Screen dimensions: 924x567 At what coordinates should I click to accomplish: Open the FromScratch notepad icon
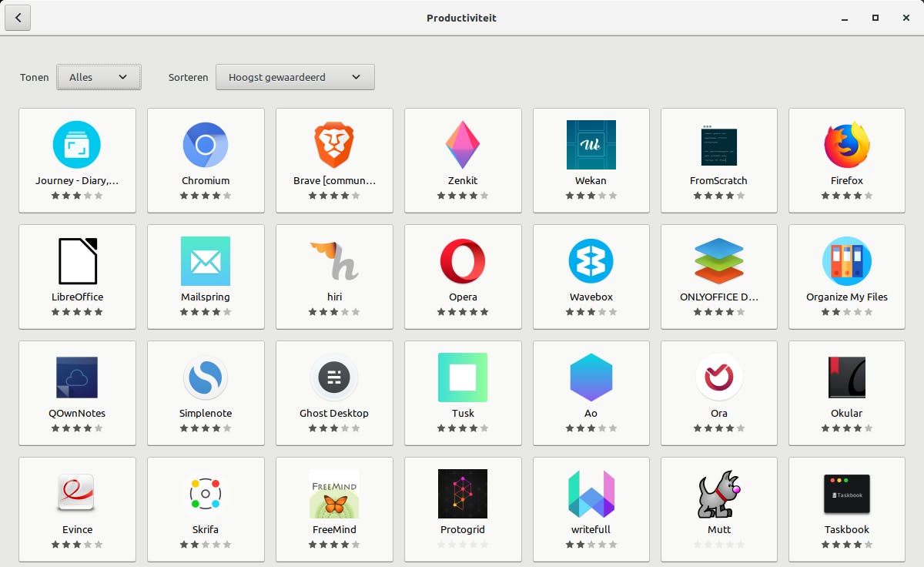point(719,145)
